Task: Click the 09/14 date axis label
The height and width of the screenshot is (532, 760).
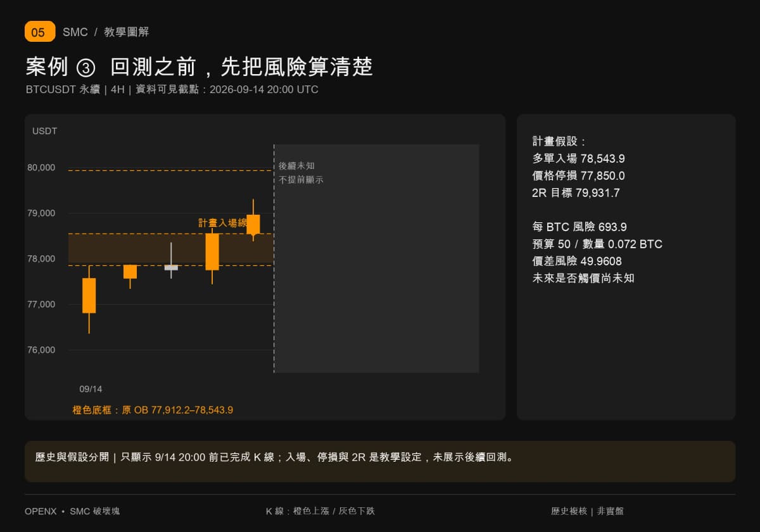Action: [91, 389]
